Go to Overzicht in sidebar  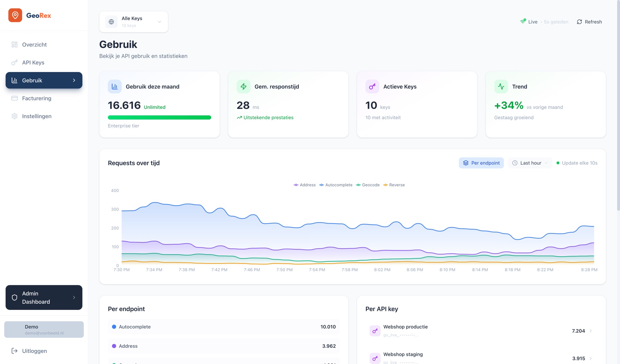tap(44, 44)
